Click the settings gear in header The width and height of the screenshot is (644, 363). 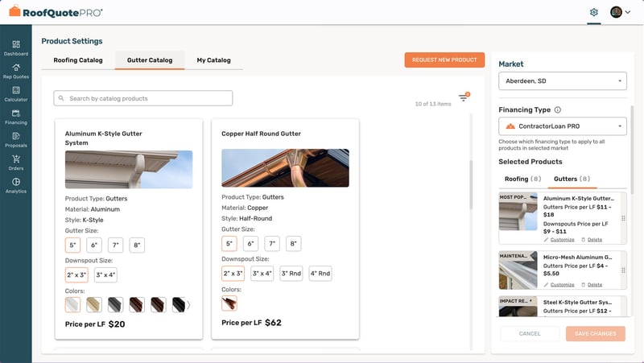(x=594, y=12)
